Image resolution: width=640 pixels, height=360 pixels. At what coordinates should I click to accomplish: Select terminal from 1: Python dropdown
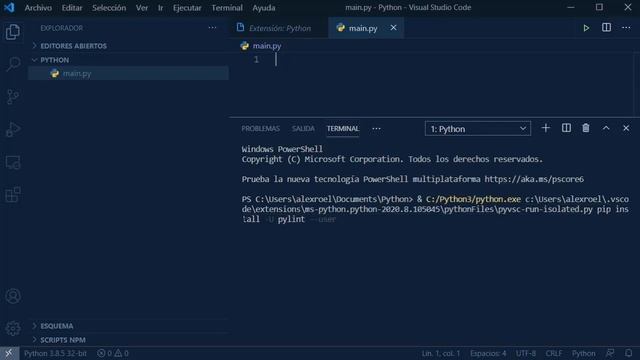pyautogui.click(x=478, y=129)
